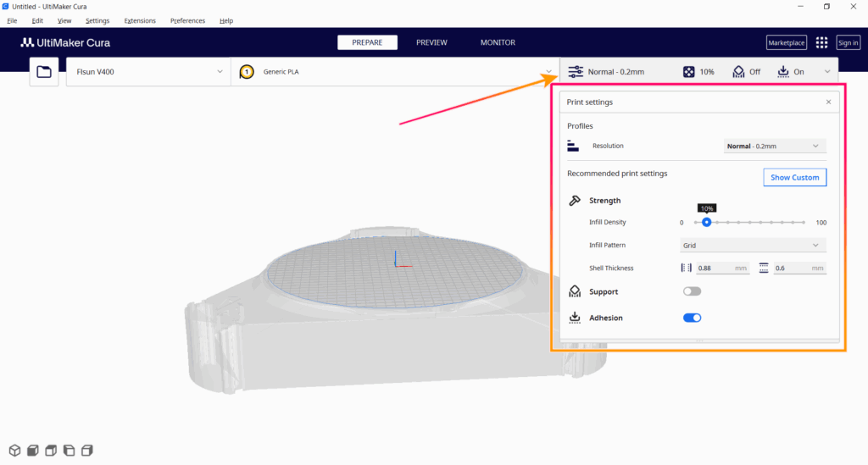868x465 pixels.
Task: Open Infill Pattern Grid dropdown
Action: pyautogui.click(x=753, y=245)
